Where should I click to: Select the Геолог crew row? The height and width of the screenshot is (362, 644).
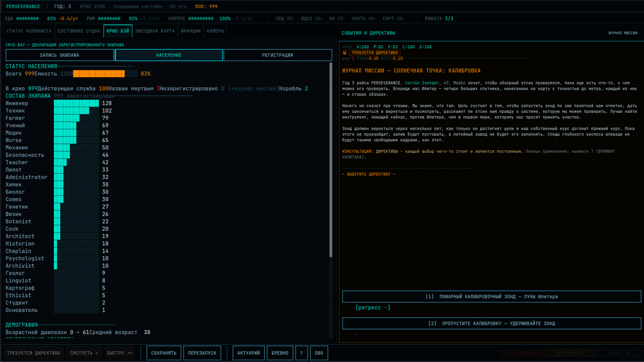(x=58, y=273)
